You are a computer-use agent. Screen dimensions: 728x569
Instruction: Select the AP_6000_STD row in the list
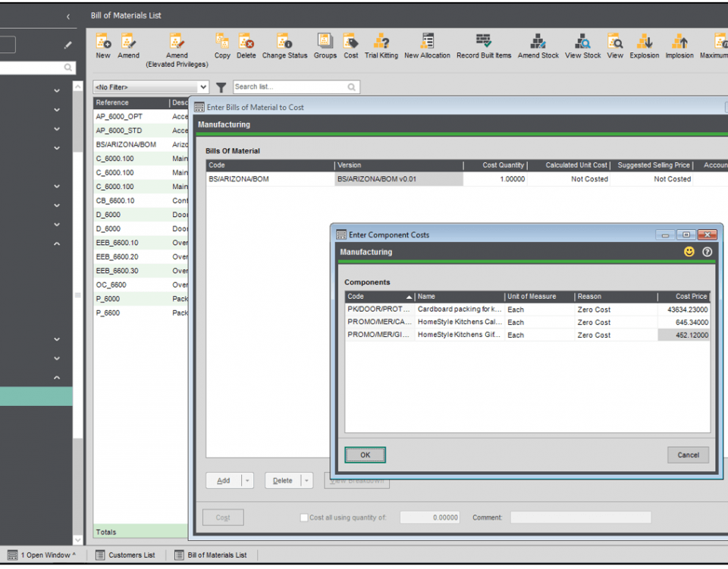coord(141,130)
